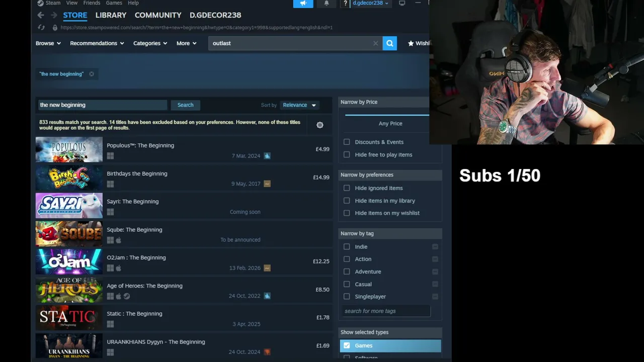This screenshot has height=362, width=644.
Task: Exclude the Indie tag with its minus button
Action: (435, 247)
